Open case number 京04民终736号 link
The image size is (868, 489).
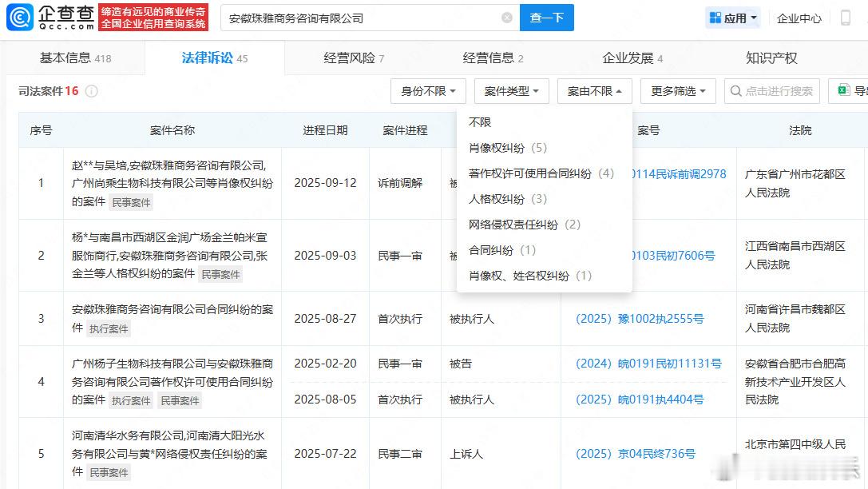635,454
